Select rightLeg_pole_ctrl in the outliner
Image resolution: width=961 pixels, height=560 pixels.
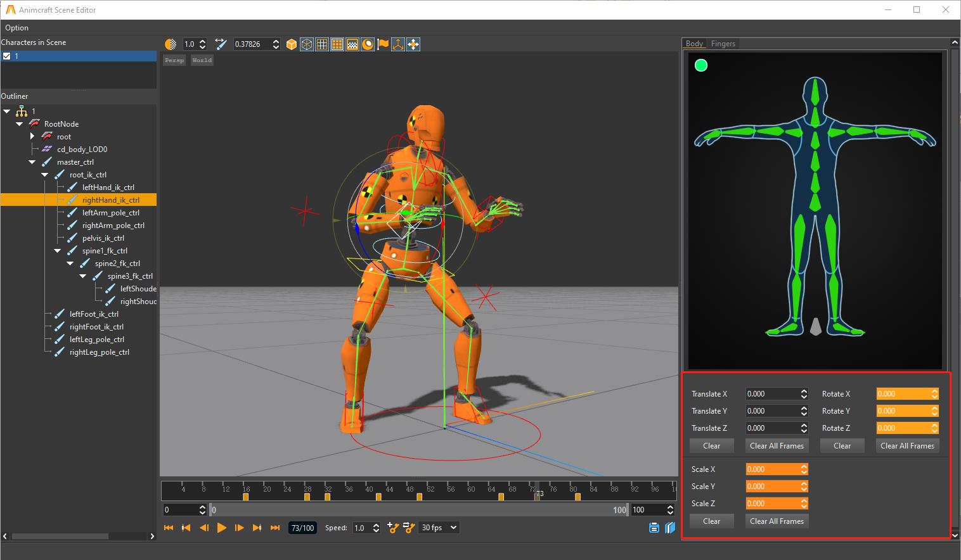point(99,352)
